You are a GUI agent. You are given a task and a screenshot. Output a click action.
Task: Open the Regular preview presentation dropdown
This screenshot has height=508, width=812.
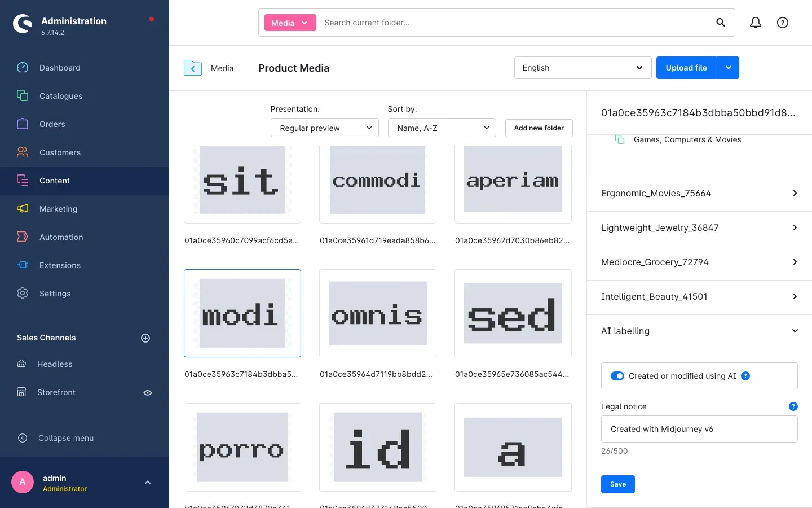click(325, 128)
